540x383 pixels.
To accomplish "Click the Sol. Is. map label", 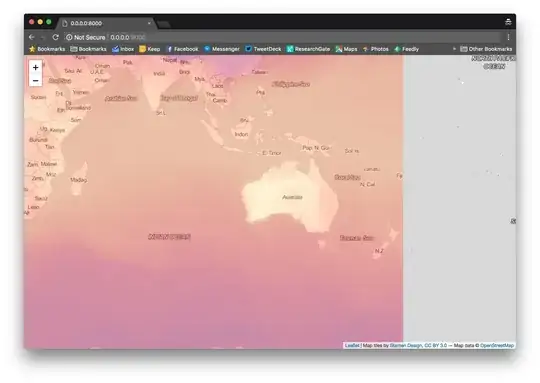I will 352,151.
